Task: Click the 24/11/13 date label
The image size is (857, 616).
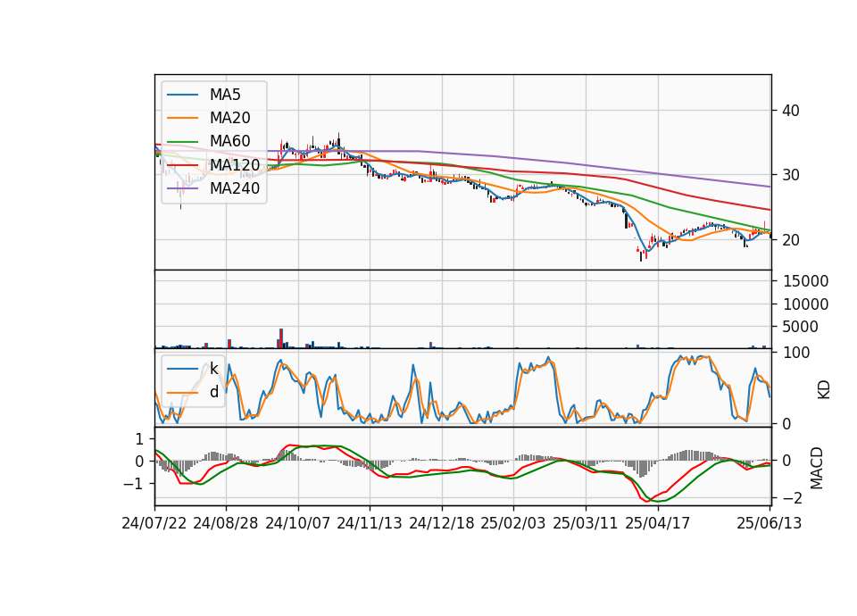Action: (370, 523)
